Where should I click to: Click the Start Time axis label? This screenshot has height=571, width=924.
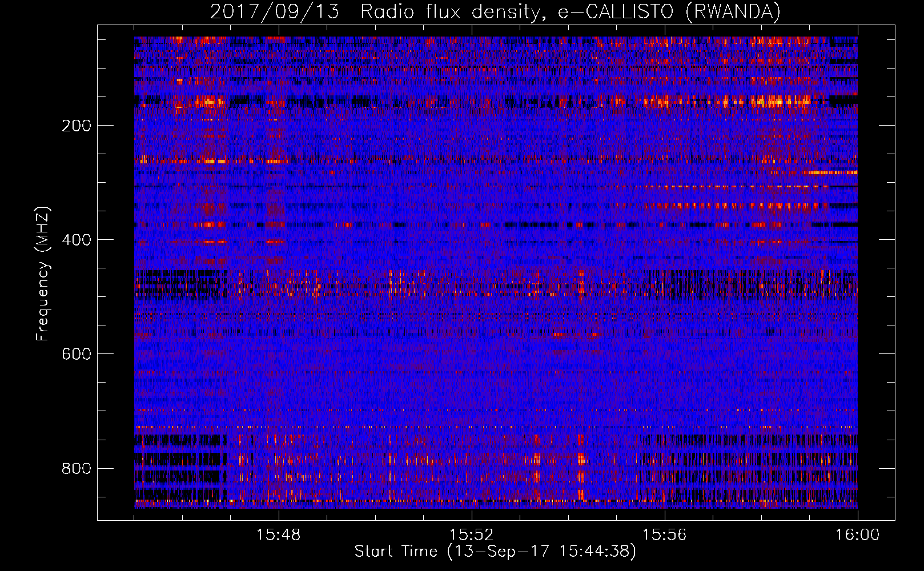click(x=495, y=552)
